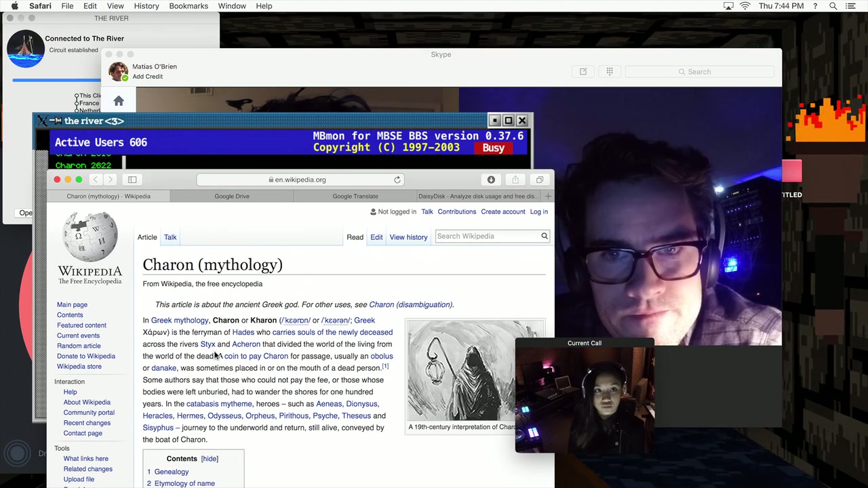868x488 pixels.
Task: Follow the Styx link
Action: click(x=208, y=344)
